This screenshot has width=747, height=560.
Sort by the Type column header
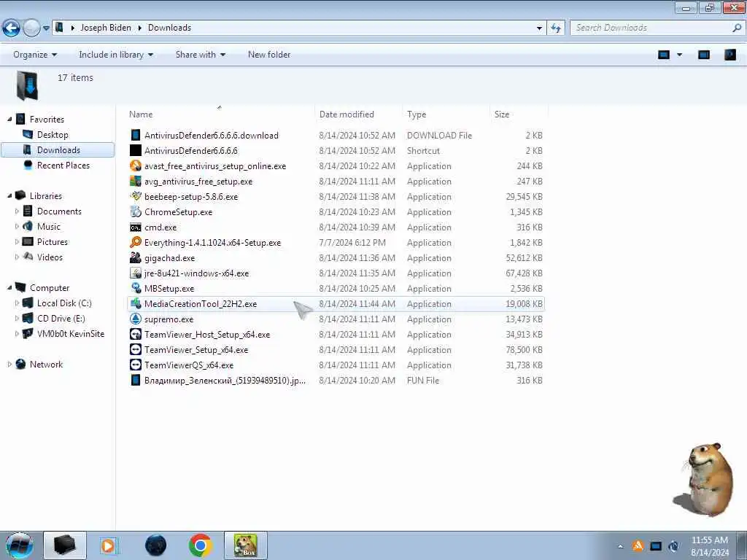coord(417,114)
